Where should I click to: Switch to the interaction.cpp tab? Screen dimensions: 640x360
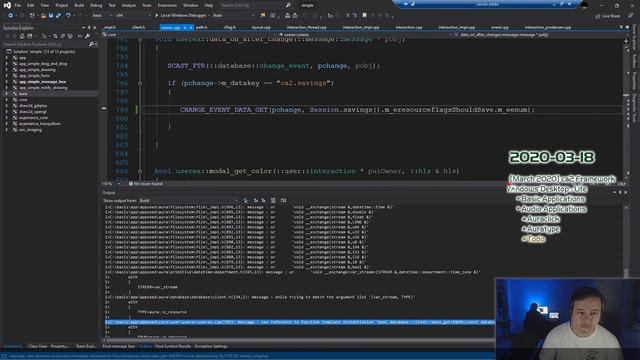point(409,27)
